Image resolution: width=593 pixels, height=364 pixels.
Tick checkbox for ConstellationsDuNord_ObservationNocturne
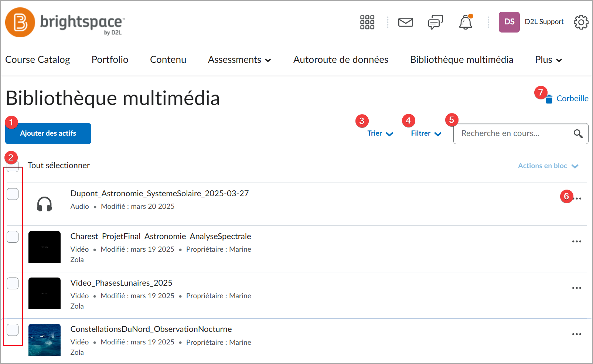(x=13, y=330)
